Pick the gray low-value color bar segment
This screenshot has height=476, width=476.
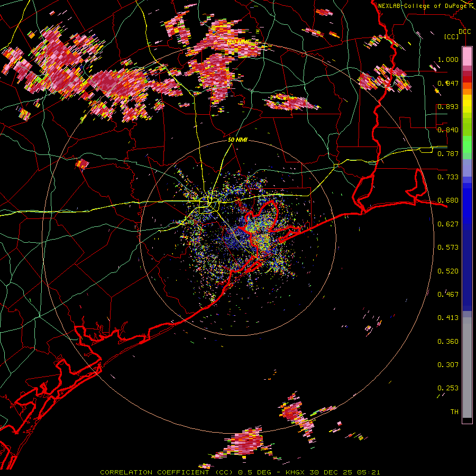coord(467,368)
